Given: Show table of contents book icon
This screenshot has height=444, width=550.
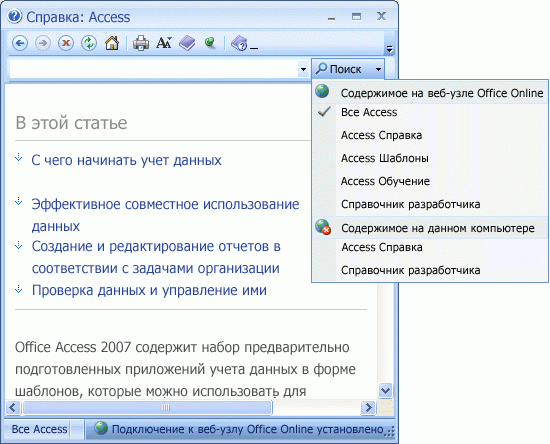Looking at the screenshot, I should [x=187, y=43].
